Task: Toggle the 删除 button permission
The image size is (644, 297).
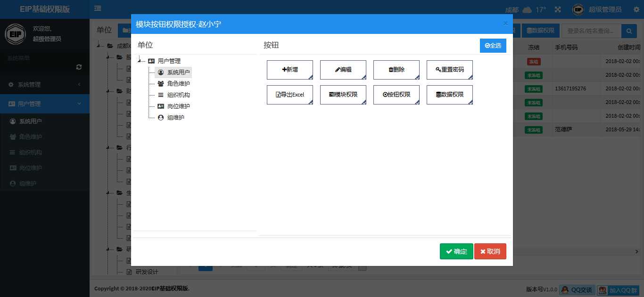Action: click(396, 70)
